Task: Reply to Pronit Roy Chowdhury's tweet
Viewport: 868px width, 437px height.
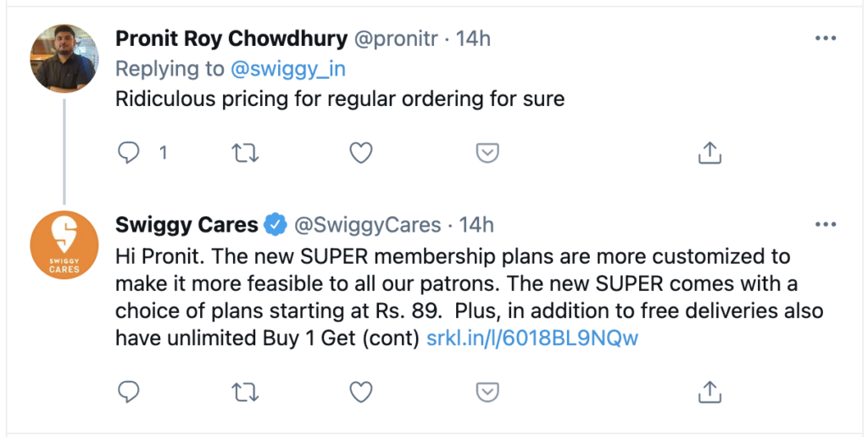Action: 128,153
